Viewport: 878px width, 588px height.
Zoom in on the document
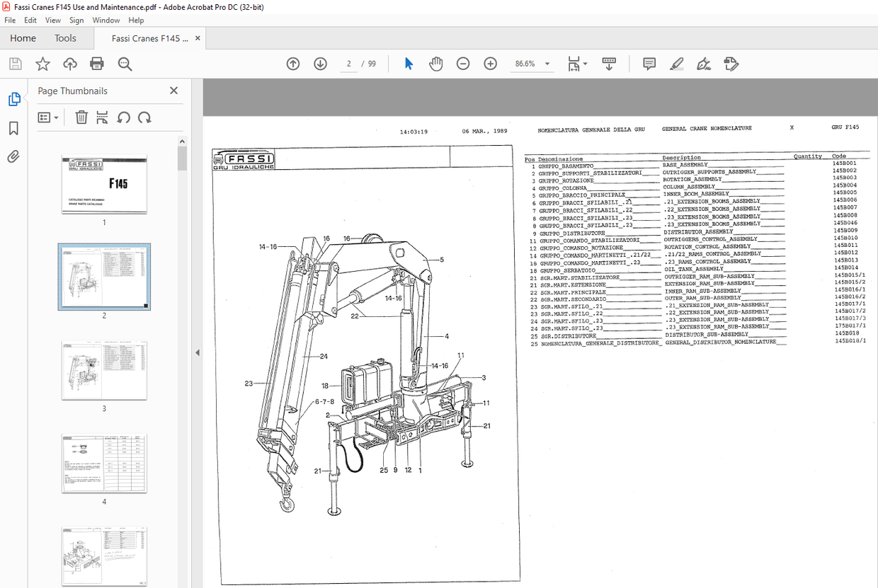[x=490, y=63]
